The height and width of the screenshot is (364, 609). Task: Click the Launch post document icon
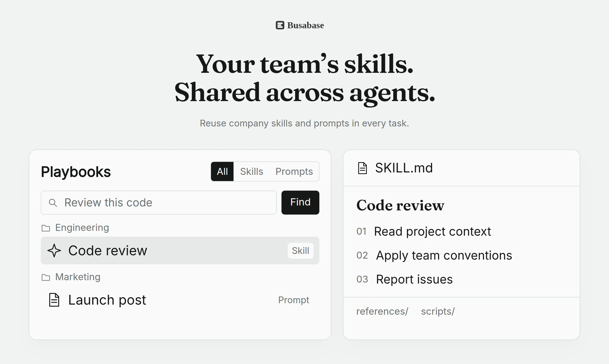tap(54, 300)
